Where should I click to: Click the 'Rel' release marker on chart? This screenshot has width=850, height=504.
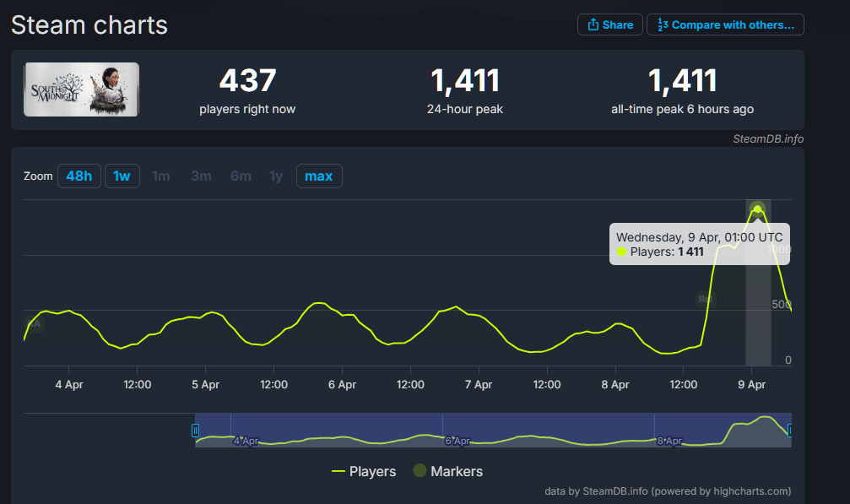704,299
